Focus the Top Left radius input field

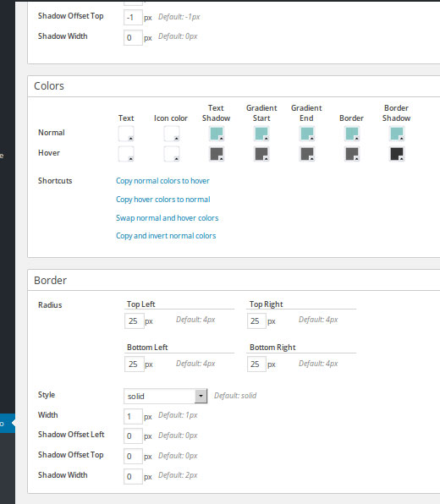(x=135, y=320)
